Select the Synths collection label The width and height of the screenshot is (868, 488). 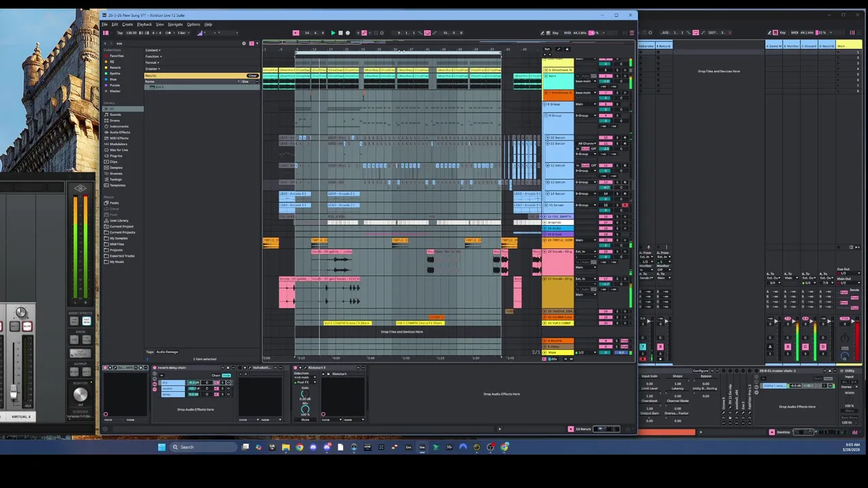pos(115,73)
